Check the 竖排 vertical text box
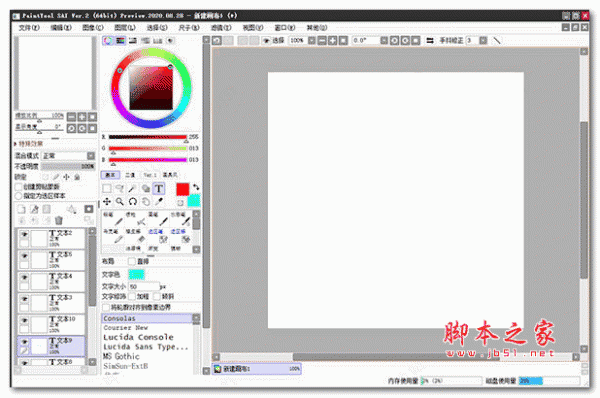Image resolution: width=600 pixels, height=398 pixels. (x=132, y=261)
